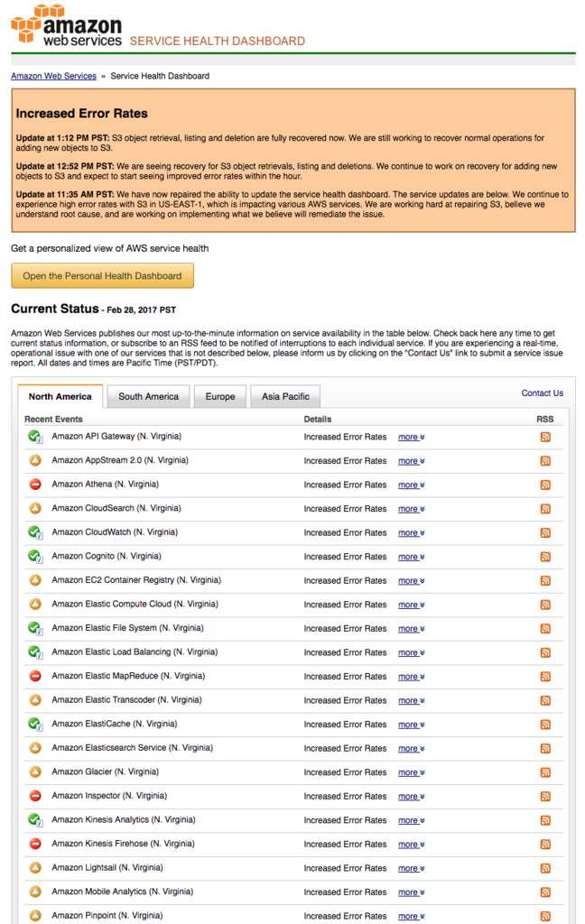The width and height of the screenshot is (585, 924).
Task: Click red status icon for Amazon Inspector
Action: point(35,796)
